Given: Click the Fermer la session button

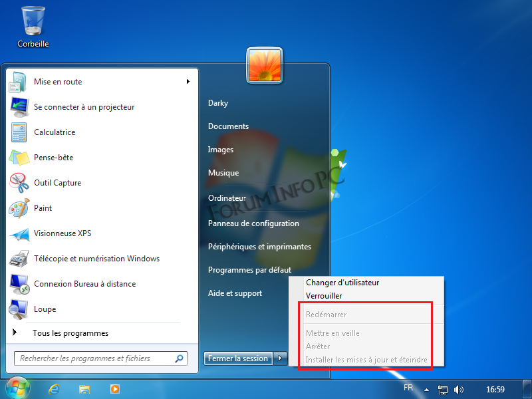Looking at the screenshot, I should 238,358.
